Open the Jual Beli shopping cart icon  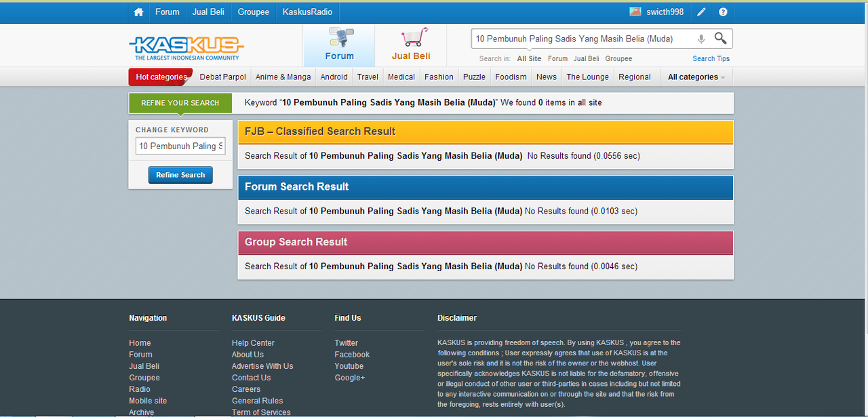pyautogui.click(x=414, y=37)
